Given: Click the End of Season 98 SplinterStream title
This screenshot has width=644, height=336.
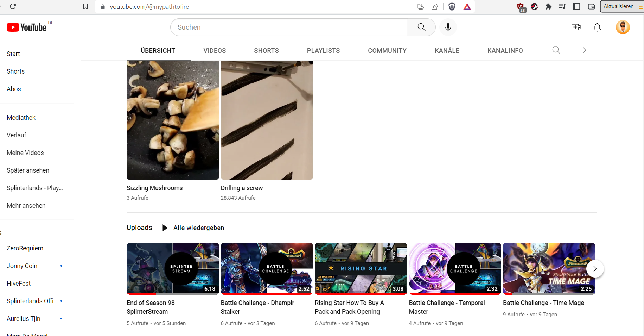Looking at the screenshot, I should pos(151,307).
